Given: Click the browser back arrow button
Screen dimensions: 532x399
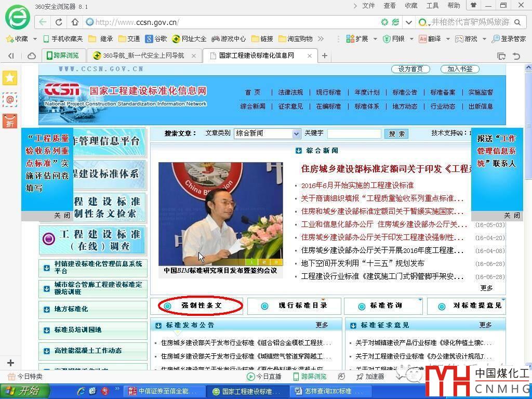Looking at the screenshot, I should (43, 22).
